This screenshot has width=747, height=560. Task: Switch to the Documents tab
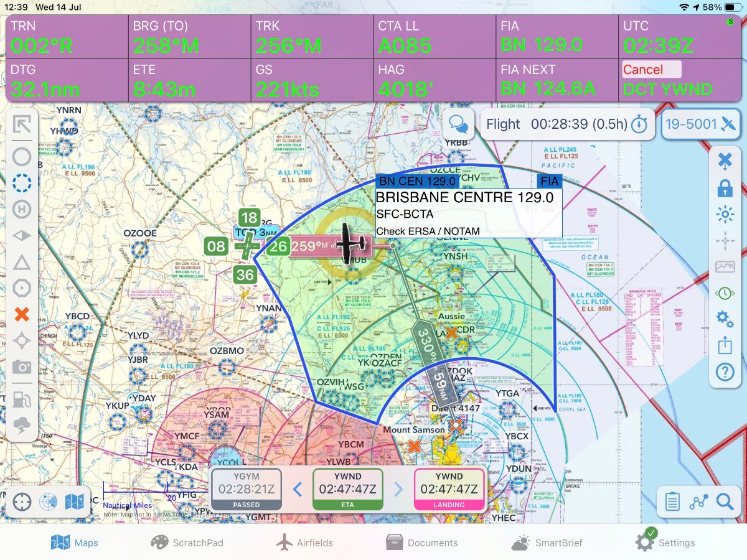421,543
